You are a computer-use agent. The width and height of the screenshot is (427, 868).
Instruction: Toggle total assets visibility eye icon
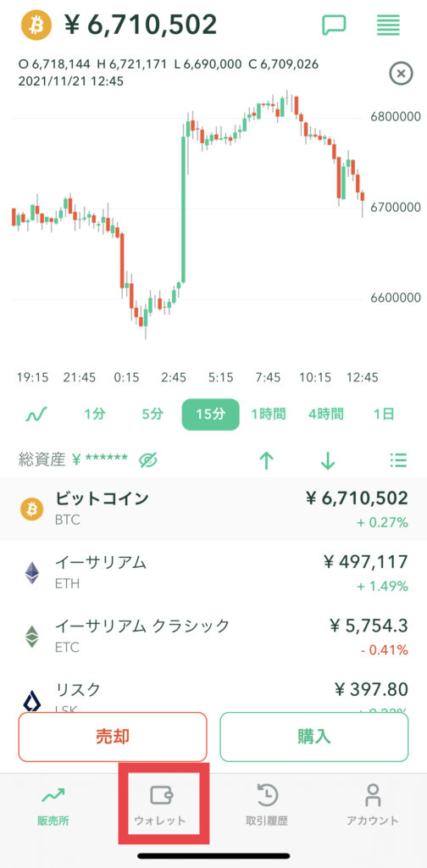coord(149,459)
